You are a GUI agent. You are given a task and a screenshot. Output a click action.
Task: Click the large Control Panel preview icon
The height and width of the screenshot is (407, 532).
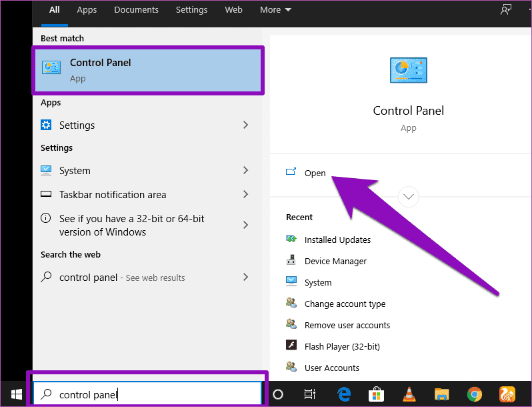click(408, 70)
